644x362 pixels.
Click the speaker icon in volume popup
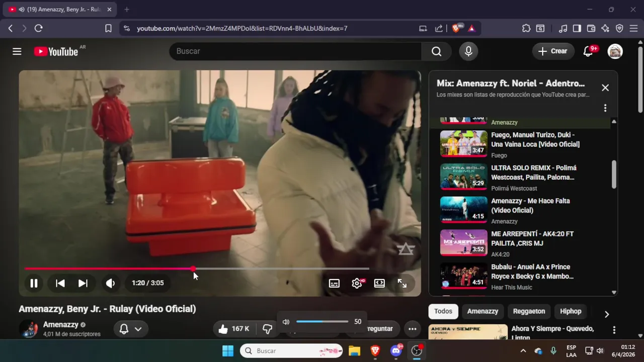286,322
